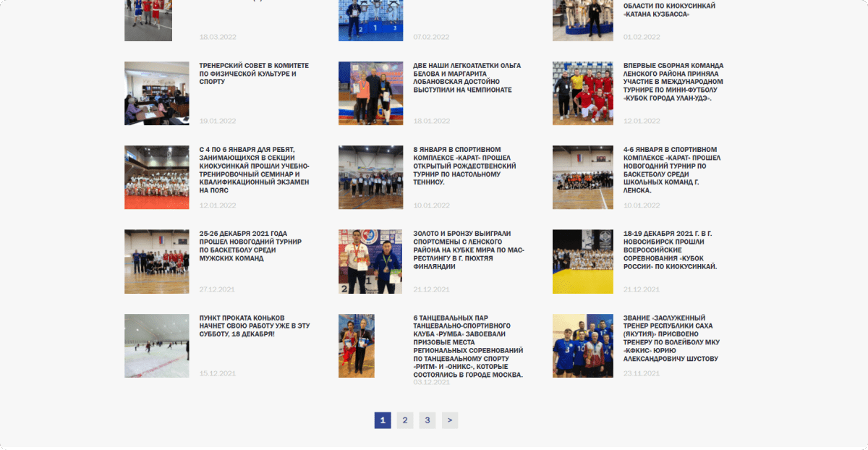
Task: Click the podium thumbnail beside date 07.02.2022
Action: point(370,20)
